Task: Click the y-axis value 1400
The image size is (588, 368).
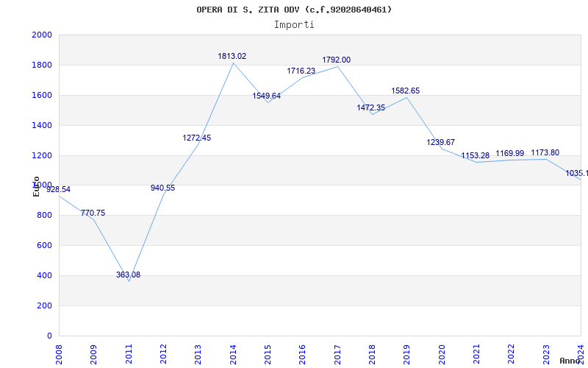Action: [x=42, y=125]
